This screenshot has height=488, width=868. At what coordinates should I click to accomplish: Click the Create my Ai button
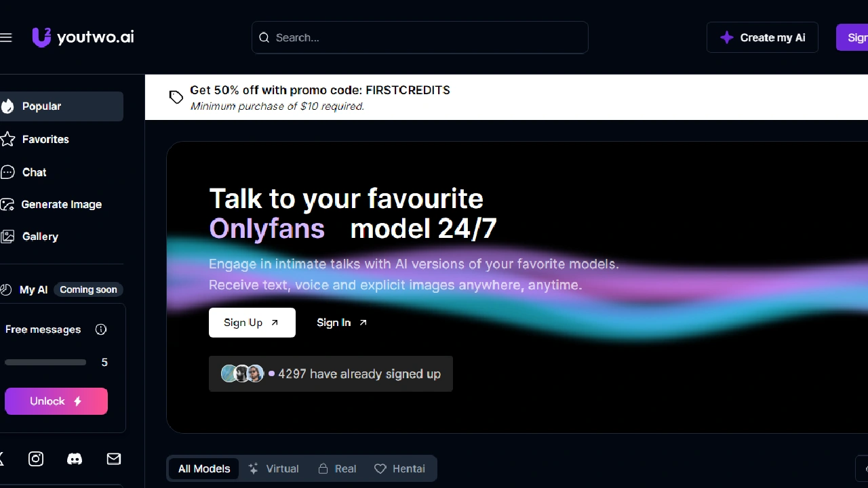pos(762,37)
